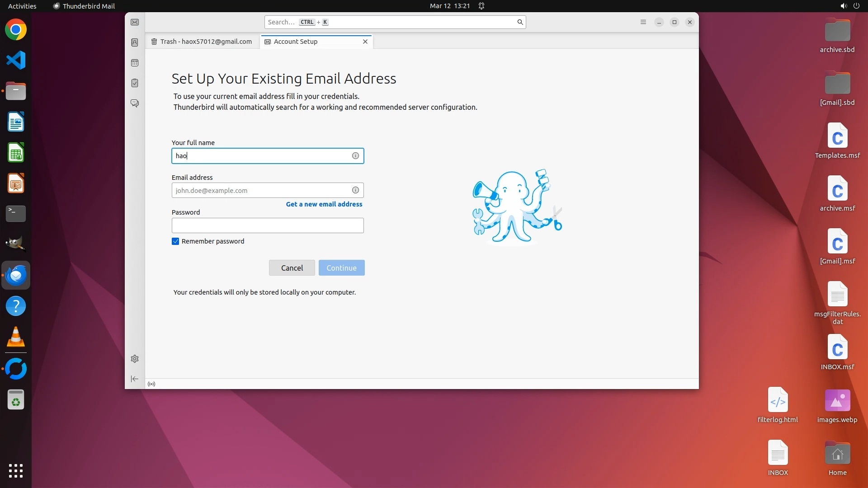This screenshot has height=488, width=868.
Task: Click Get a new email address link
Action: pyautogui.click(x=324, y=204)
